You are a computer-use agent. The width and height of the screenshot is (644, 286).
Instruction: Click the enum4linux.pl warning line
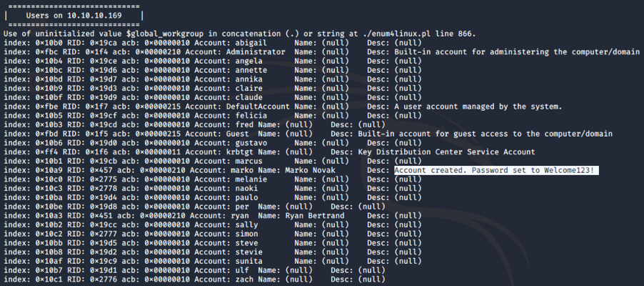click(x=239, y=34)
